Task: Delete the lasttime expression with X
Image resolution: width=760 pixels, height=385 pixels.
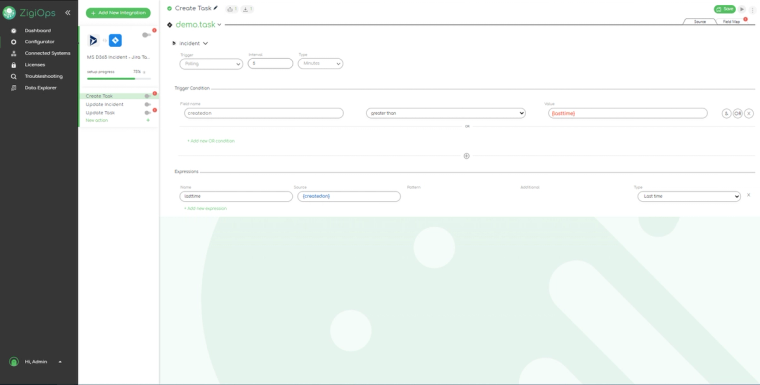Action: click(748, 195)
